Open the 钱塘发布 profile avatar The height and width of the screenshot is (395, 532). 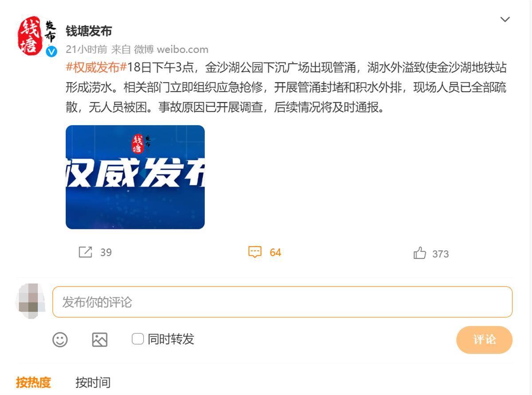pyautogui.click(x=37, y=37)
